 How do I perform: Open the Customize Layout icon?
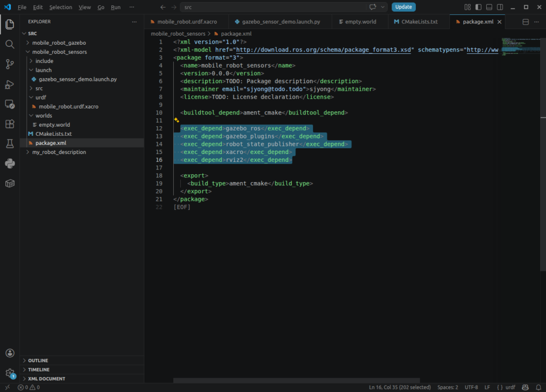(x=468, y=7)
